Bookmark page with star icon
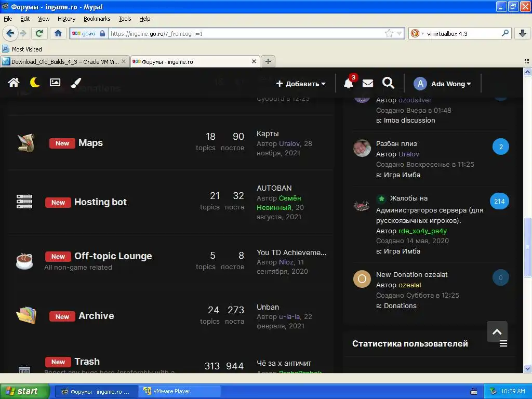The height and width of the screenshot is (399, 532). [x=389, y=33]
